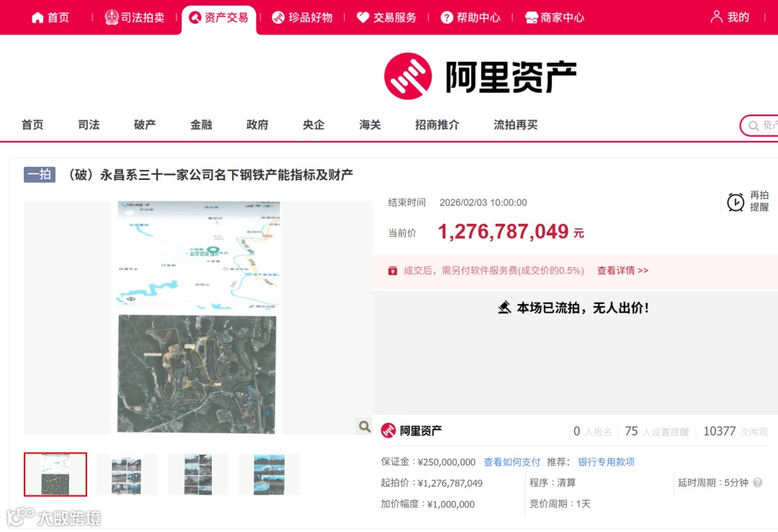The width and height of the screenshot is (778, 532).
Task: Click the 帮助中心 question mark icon
Action: tap(447, 18)
